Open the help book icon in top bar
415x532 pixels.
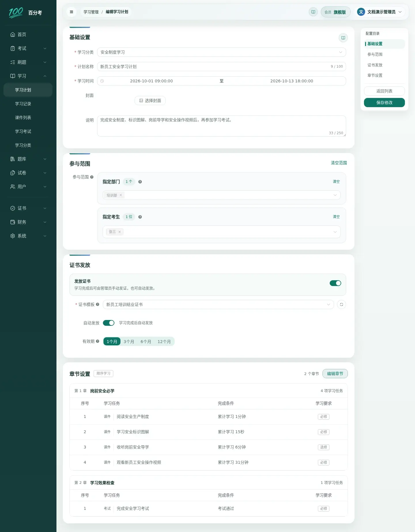coord(313,12)
